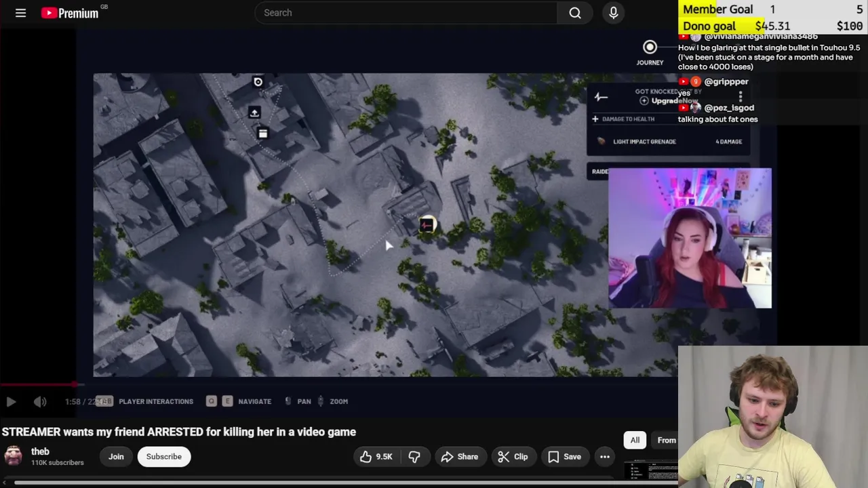Screen dimensions: 868x488
Task: Click LIGHT IMPACT GRENADE damage row
Action: click(x=668, y=142)
